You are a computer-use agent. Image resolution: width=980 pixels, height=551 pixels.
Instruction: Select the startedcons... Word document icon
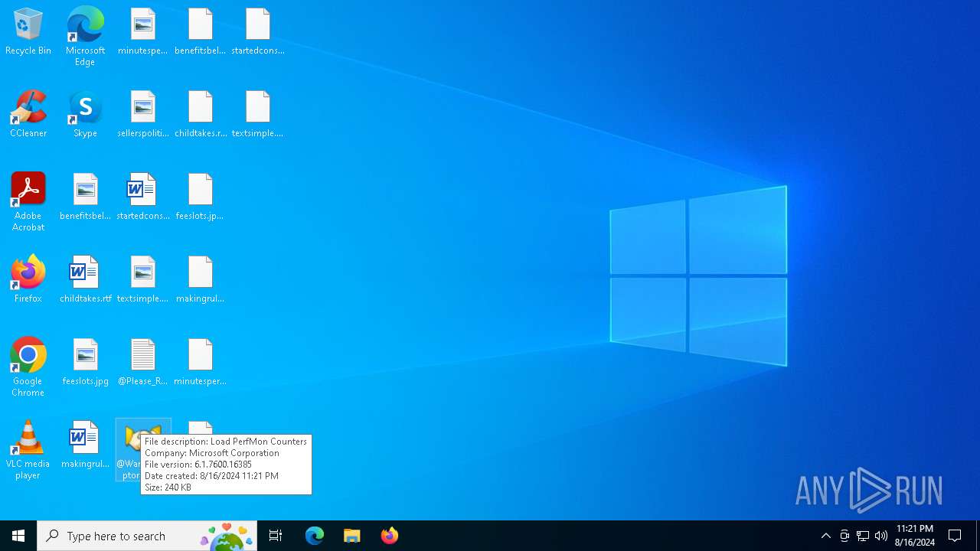point(143,197)
